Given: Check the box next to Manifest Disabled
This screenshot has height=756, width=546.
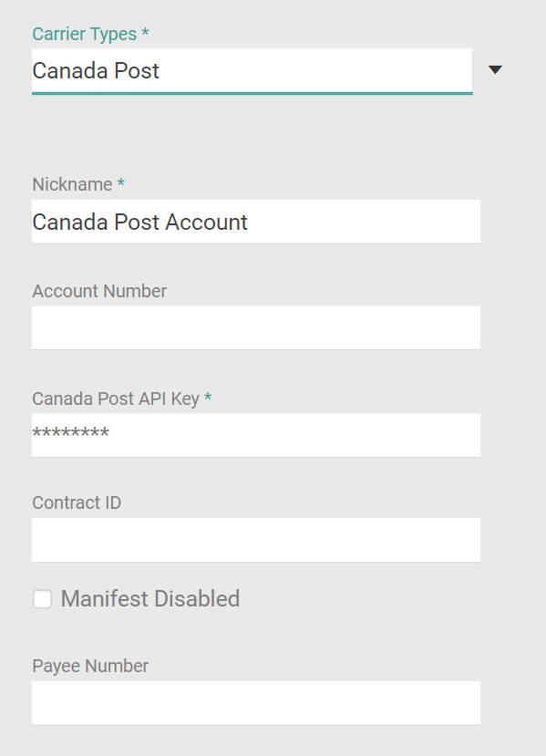Looking at the screenshot, I should click(x=41, y=598).
